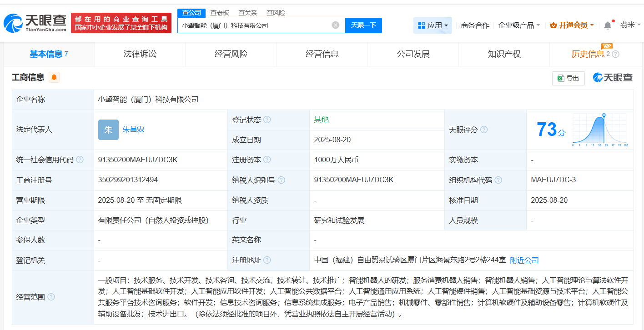Click question mark beside 统一社会信用代码

80,160
